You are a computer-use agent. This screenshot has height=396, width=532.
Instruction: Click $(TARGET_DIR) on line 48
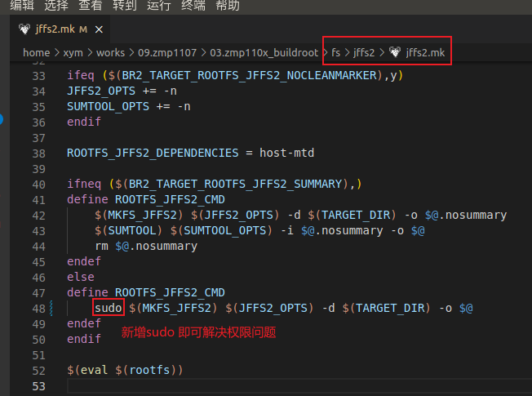(387, 308)
